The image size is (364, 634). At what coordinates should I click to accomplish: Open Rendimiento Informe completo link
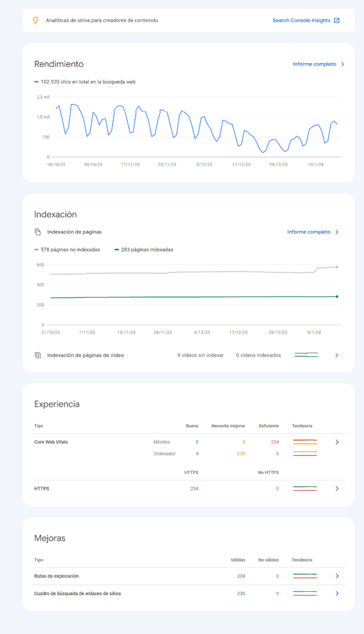click(314, 64)
